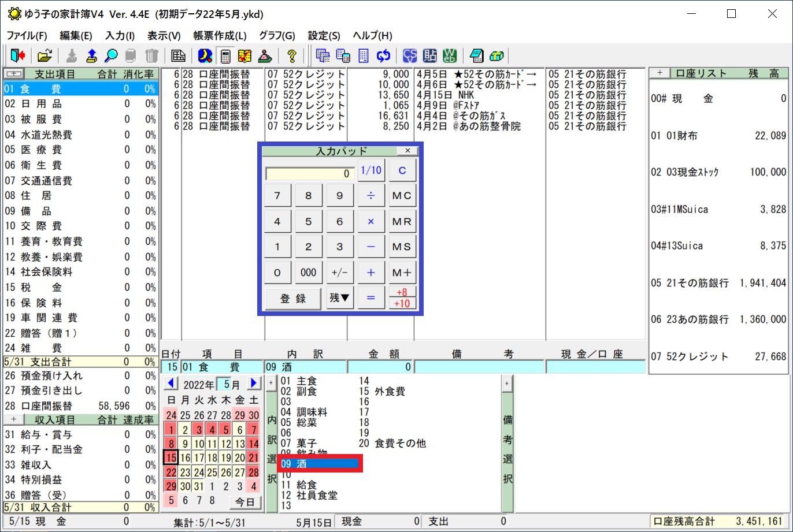Click the plus button above 備考選択
This screenshot has width=793, height=532.
(x=507, y=383)
